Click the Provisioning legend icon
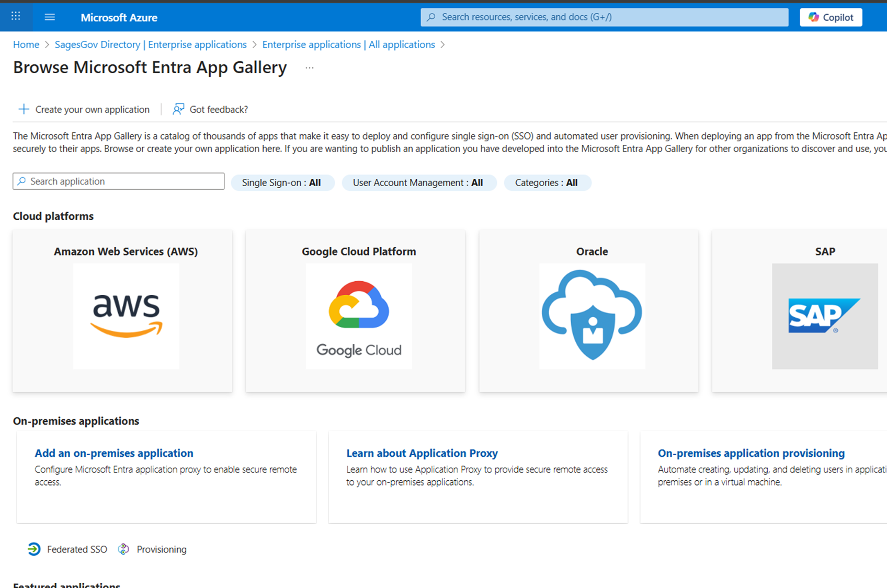This screenshot has height=588, width=887. click(x=123, y=549)
